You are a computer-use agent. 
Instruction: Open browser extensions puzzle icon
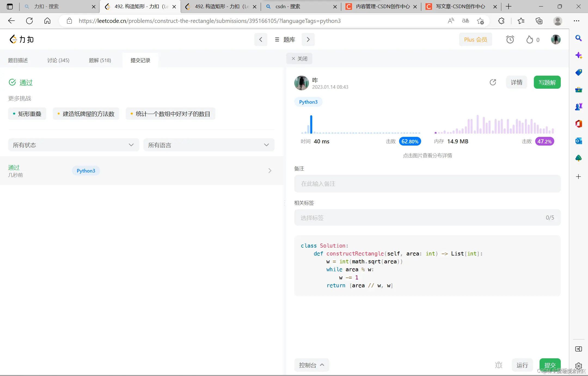click(x=501, y=21)
